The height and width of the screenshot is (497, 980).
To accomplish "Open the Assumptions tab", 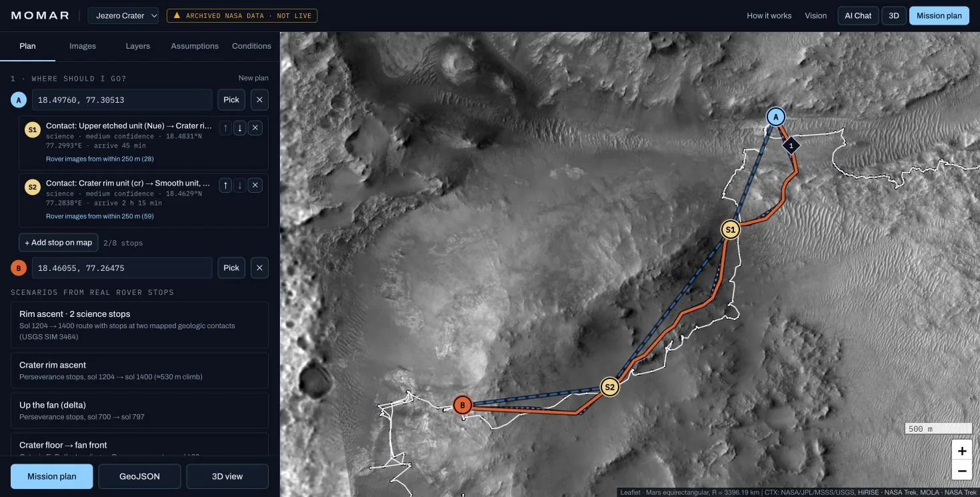I will coord(195,46).
